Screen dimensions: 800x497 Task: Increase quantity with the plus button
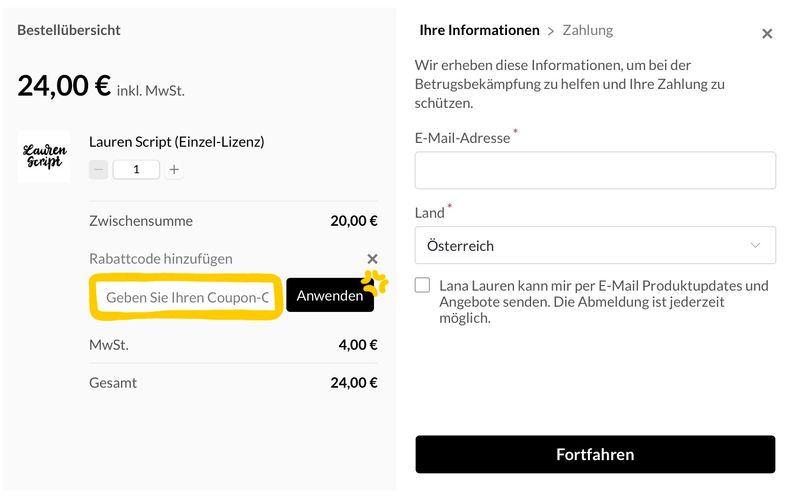pyautogui.click(x=174, y=170)
